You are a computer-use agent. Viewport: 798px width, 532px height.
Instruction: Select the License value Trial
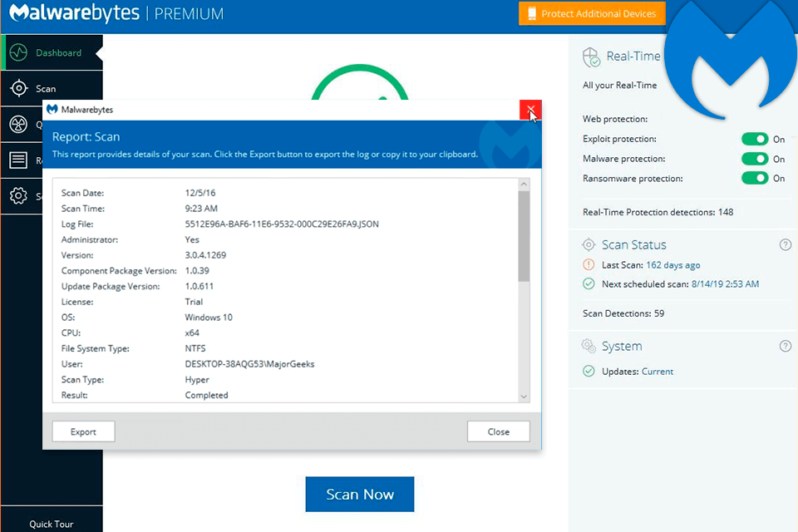click(x=194, y=302)
